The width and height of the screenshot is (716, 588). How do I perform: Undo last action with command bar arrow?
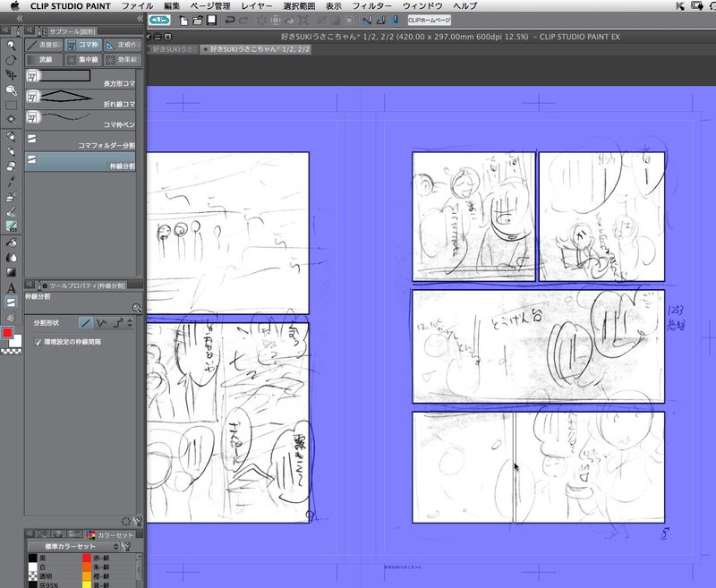click(230, 20)
